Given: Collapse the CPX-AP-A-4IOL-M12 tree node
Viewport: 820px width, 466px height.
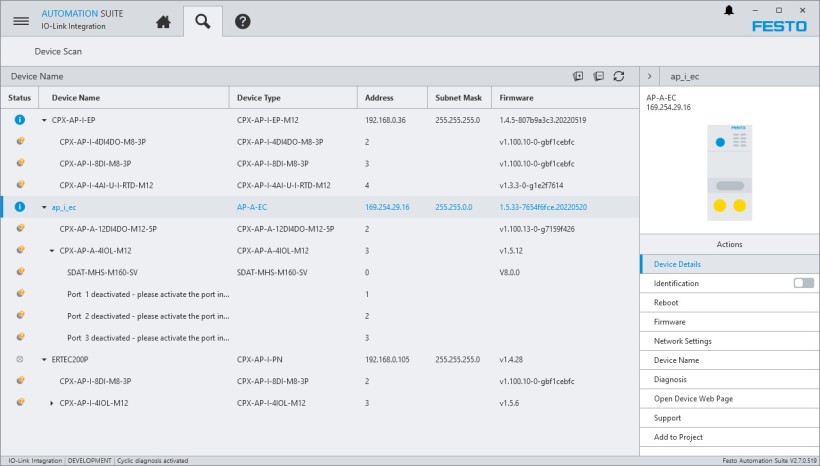Looking at the screenshot, I should (52, 251).
